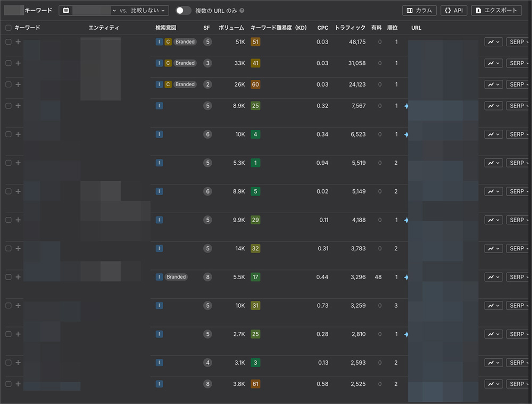Click the C intent badge in the 24,123 traffic row
This screenshot has height=404, width=532.
tap(168, 85)
